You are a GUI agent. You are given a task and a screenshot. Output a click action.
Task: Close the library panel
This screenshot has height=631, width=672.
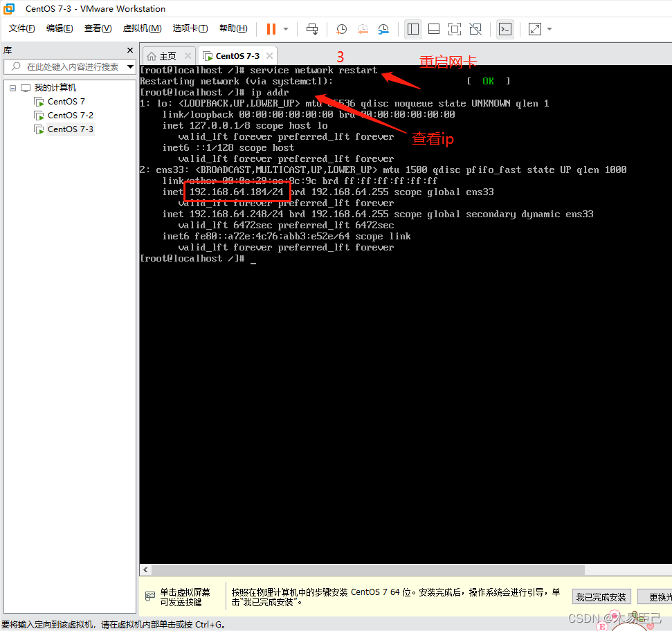[130, 50]
